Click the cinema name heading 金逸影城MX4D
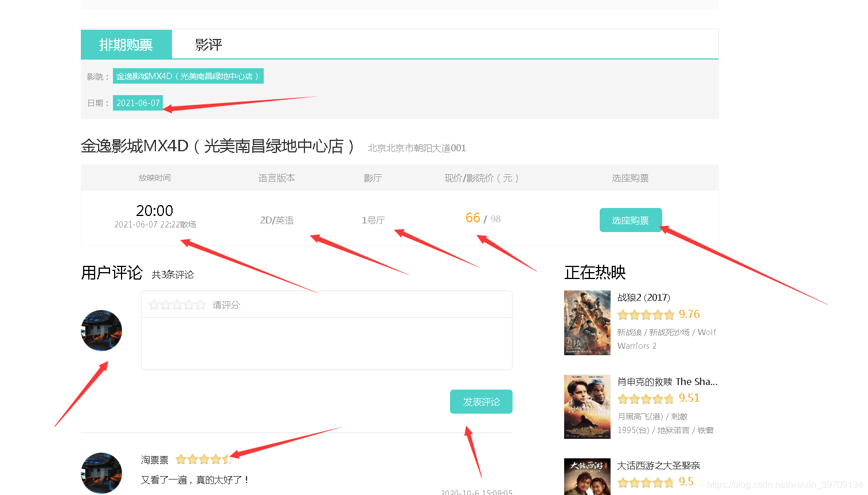This screenshot has height=495, width=868. point(218,146)
